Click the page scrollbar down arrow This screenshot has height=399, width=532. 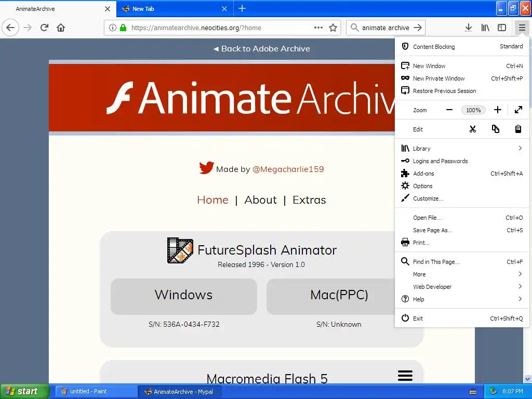[527, 379]
